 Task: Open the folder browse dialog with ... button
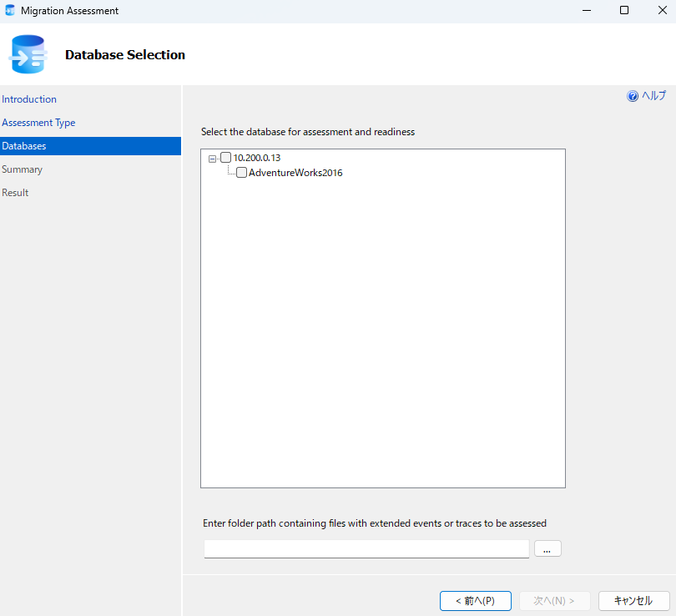tap(547, 548)
